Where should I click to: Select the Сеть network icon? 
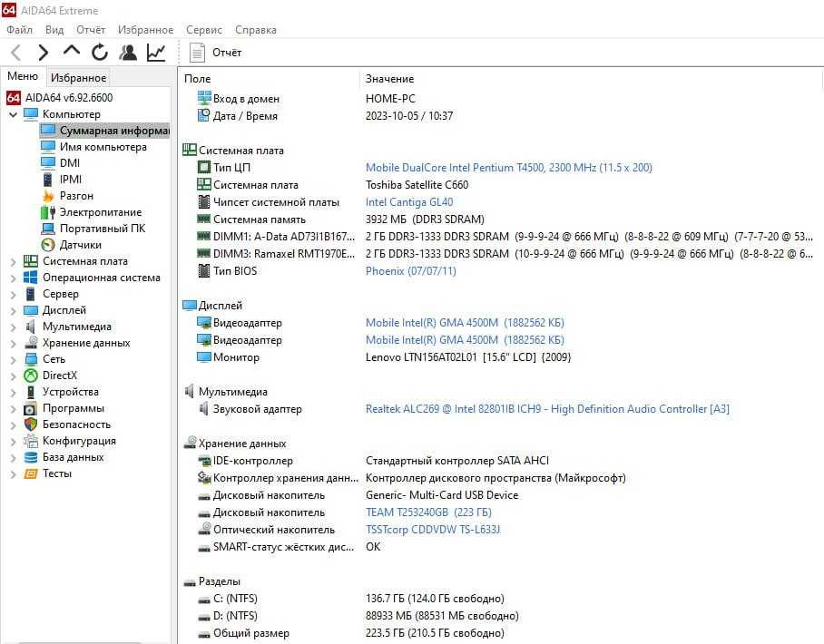pos(31,359)
